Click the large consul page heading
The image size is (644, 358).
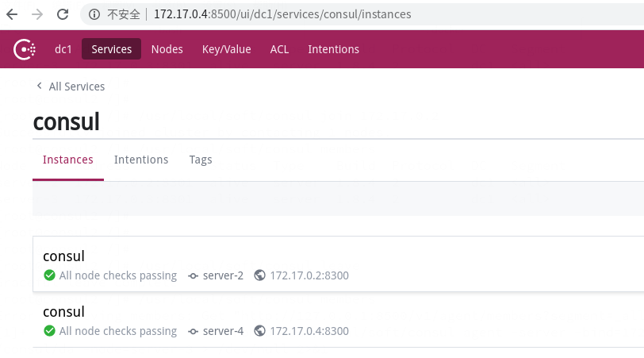coord(66,121)
